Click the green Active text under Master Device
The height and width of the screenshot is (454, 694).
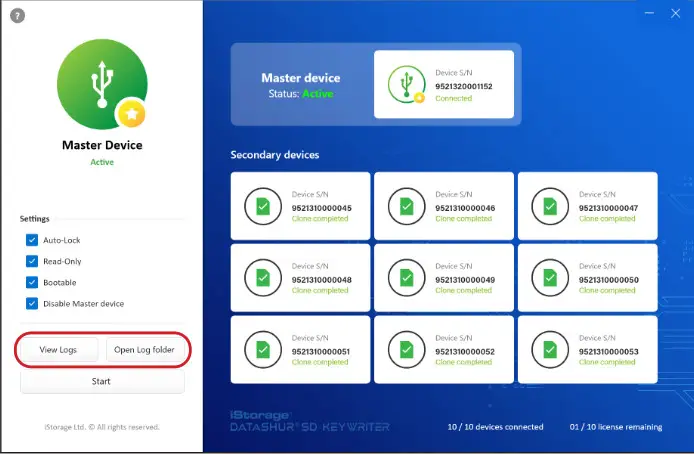click(102, 162)
